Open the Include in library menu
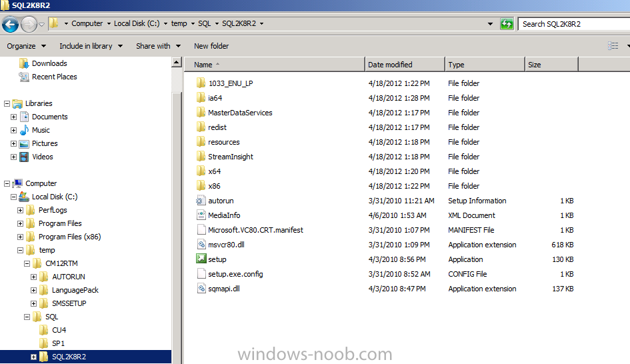630x364 pixels. pos(91,46)
